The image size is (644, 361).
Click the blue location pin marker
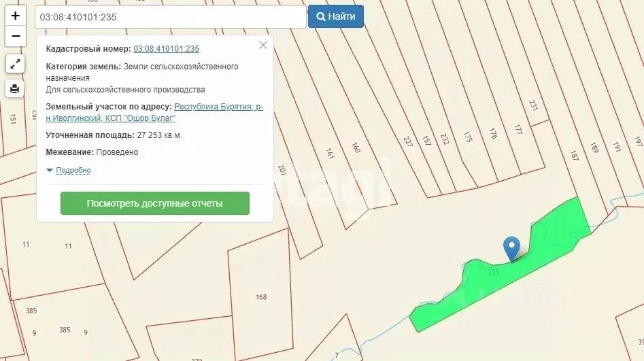tap(511, 247)
